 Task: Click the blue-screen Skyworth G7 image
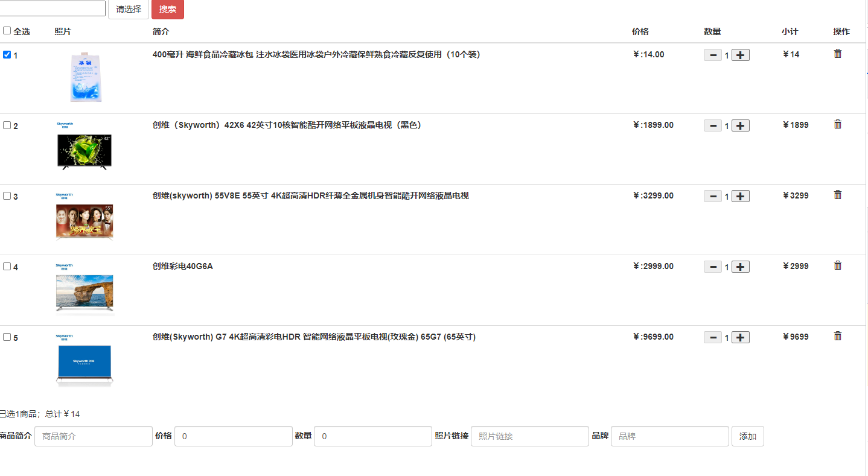85,360
